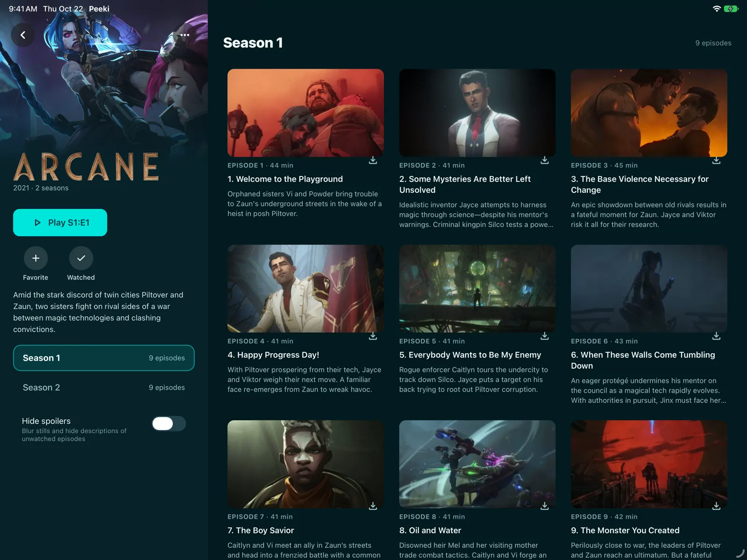The width and height of the screenshot is (747, 560).
Task: Select title '5. Everybody Wants to Be My Enemy'
Action: [470, 355]
